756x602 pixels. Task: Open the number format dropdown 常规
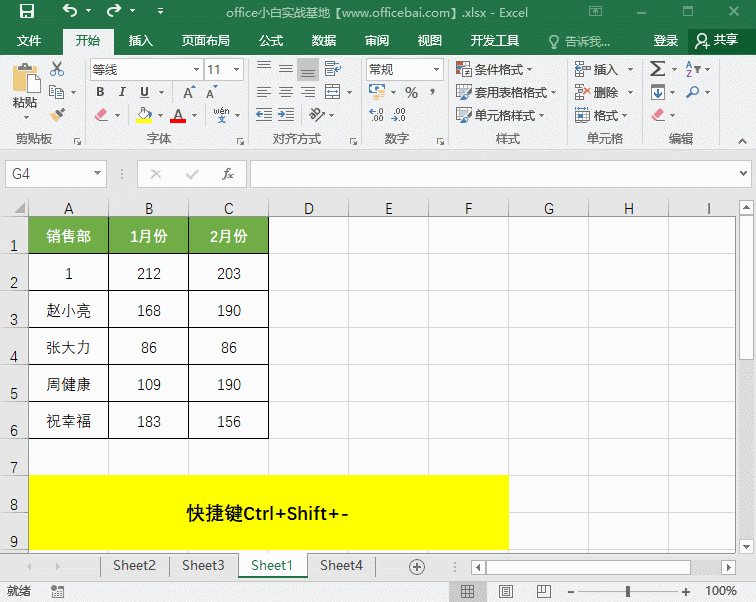coord(436,69)
